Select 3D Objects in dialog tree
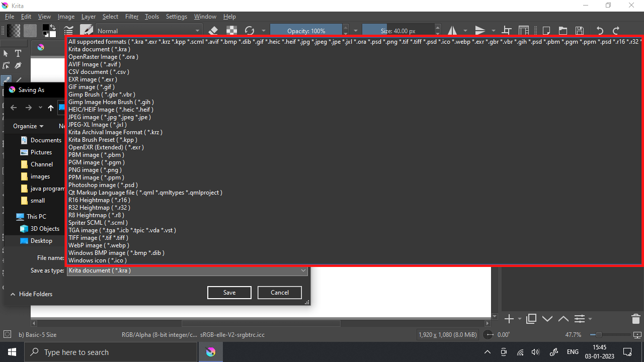644x362 pixels. 40,229
